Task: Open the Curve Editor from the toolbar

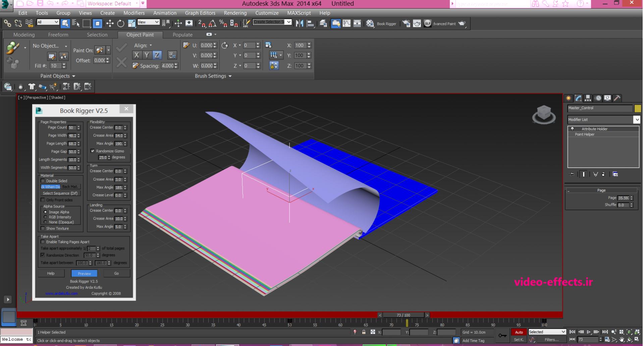Action: pyautogui.click(x=346, y=23)
